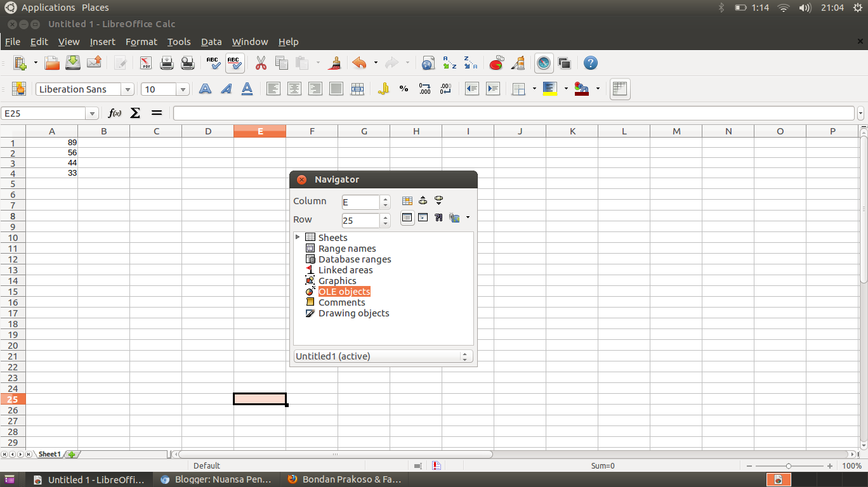The image size is (868, 487).
Task: Open the Format menu
Action: point(141,42)
